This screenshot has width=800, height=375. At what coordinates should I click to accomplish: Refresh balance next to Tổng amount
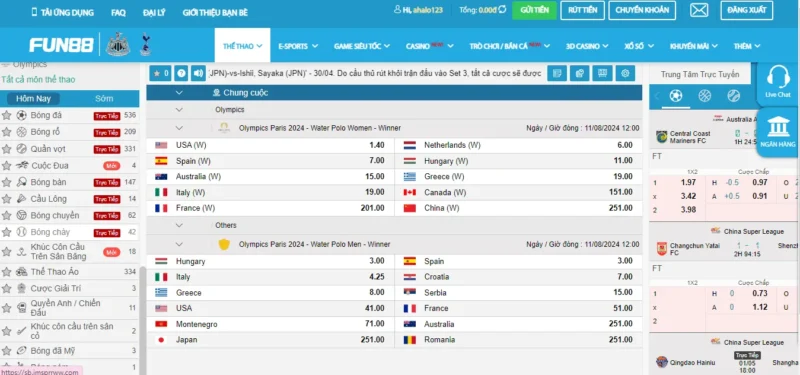502,10
